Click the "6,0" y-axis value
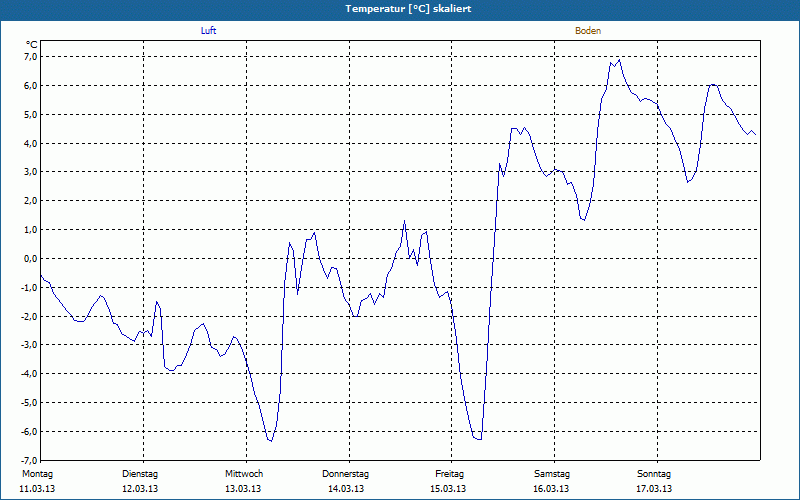 tap(31, 86)
